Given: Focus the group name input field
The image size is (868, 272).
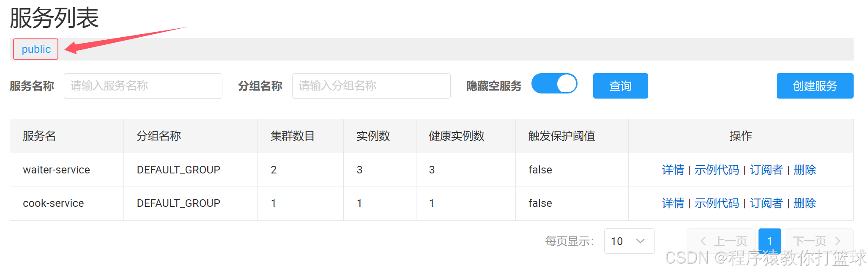Looking at the screenshot, I should [371, 86].
